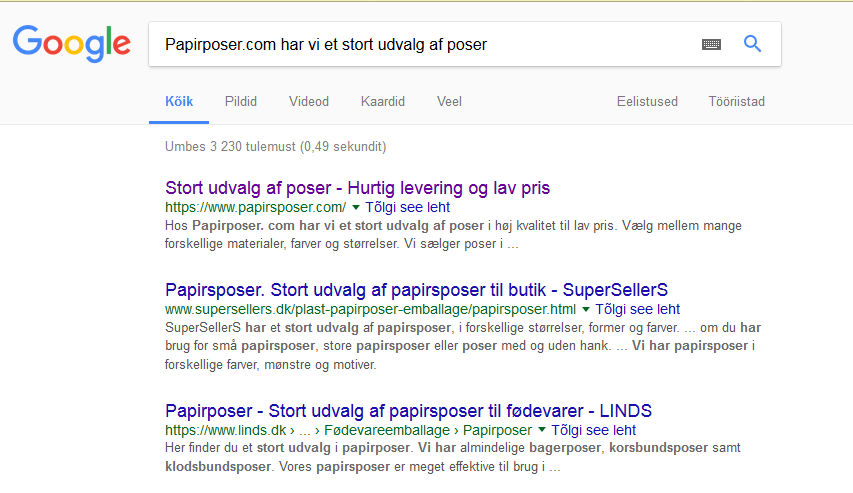Open Tööriistad search tools

[737, 102]
